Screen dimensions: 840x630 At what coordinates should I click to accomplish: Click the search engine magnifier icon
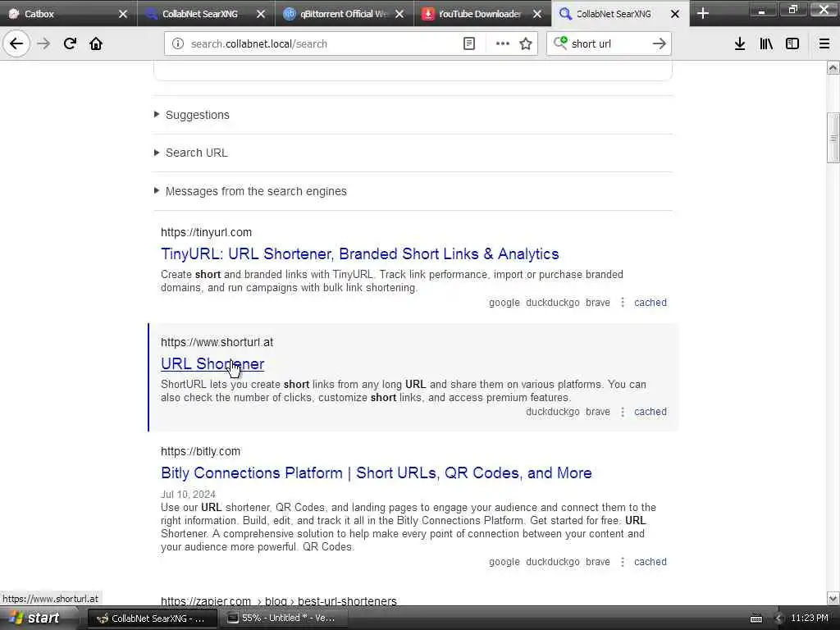click(x=559, y=43)
